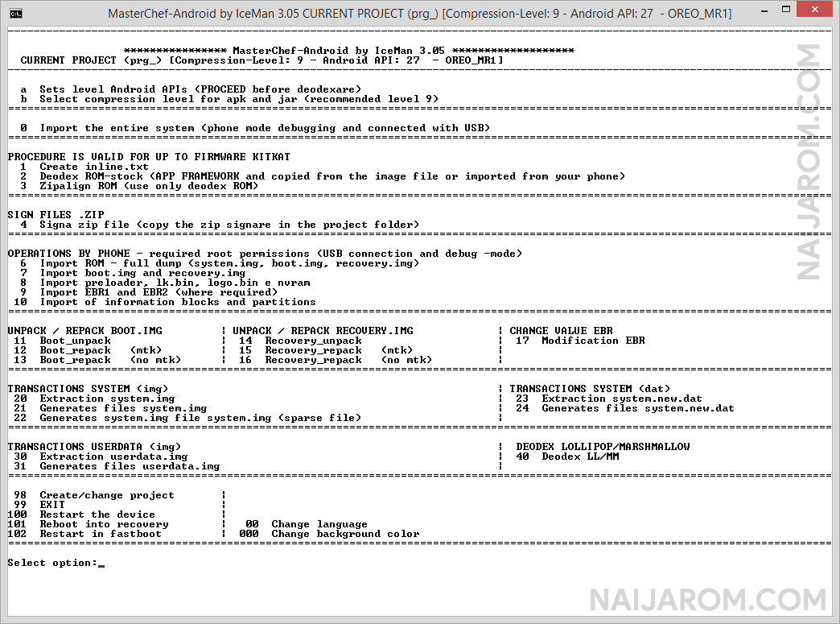
Task: Click 'Boot_unpack' option 11
Action: coord(62,341)
